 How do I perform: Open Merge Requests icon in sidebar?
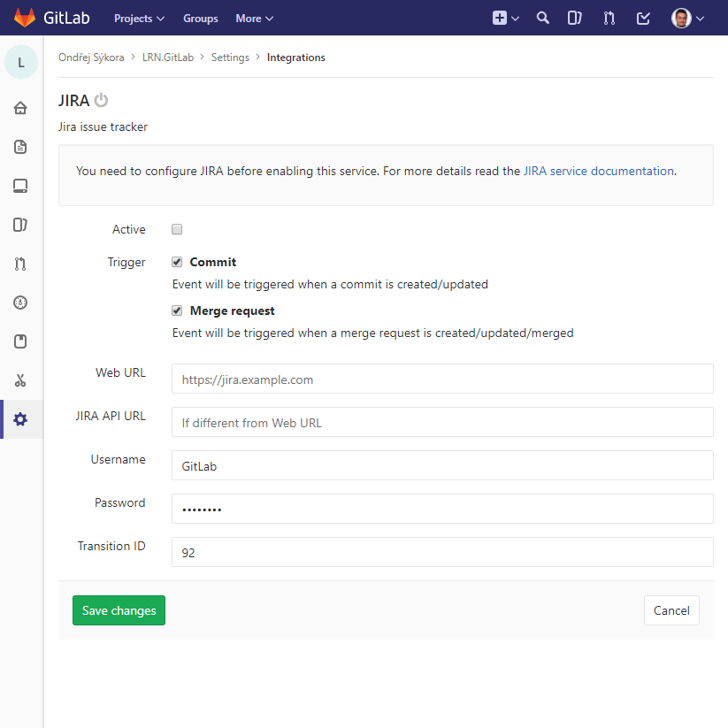click(x=20, y=264)
